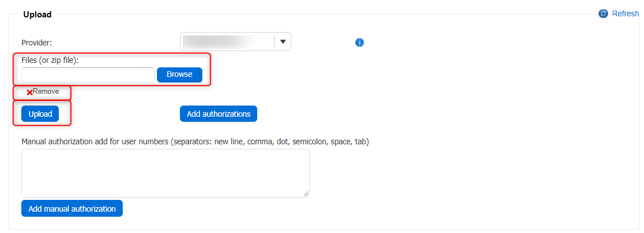Click the separators hint in parentheses
644x233 pixels.
tap(269, 141)
